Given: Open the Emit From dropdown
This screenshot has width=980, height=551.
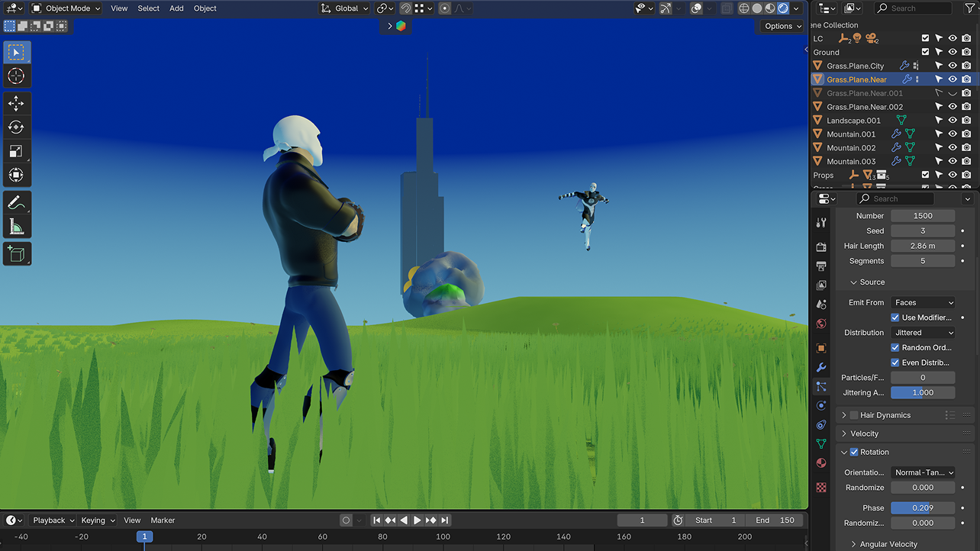Looking at the screenshot, I should (923, 302).
